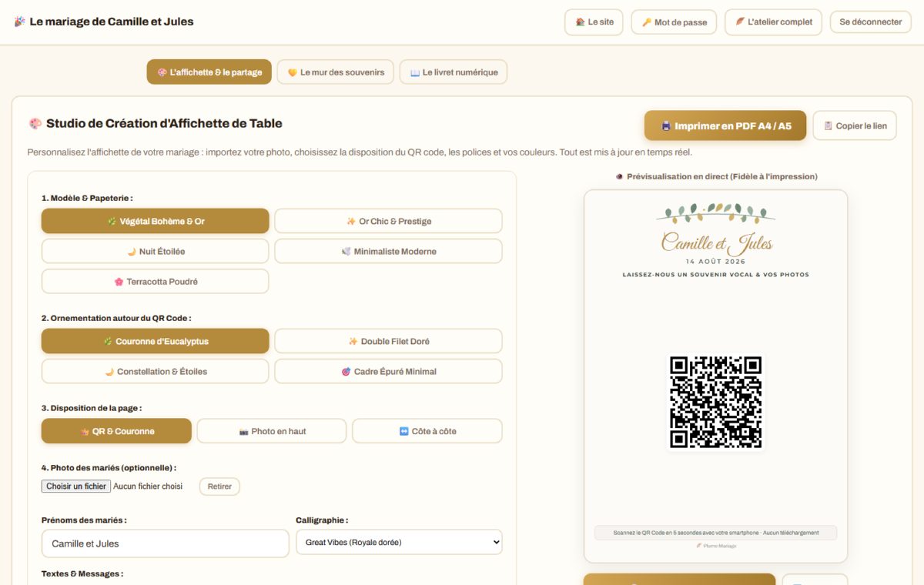Click the crown icon on QR & Couronne
This screenshot has height=585, width=924.
point(85,432)
